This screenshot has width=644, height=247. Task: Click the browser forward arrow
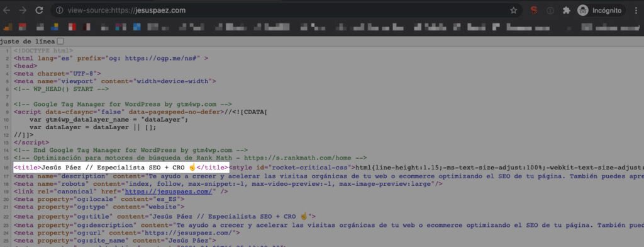tap(23, 10)
